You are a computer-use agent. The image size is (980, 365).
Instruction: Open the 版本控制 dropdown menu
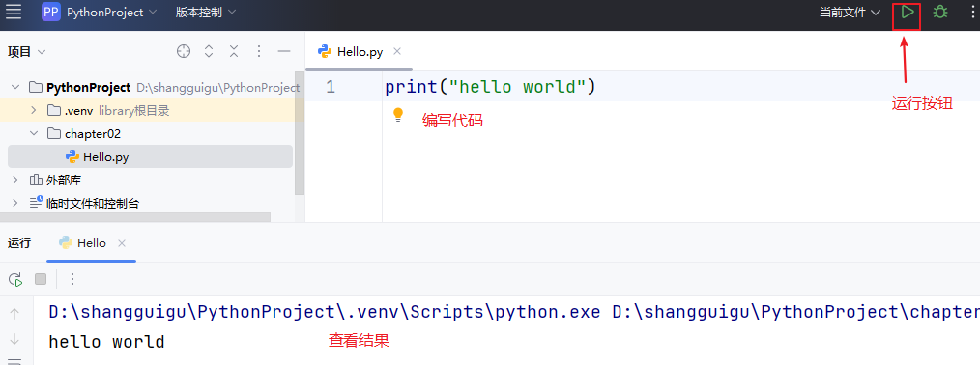pyautogui.click(x=206, y=12)
